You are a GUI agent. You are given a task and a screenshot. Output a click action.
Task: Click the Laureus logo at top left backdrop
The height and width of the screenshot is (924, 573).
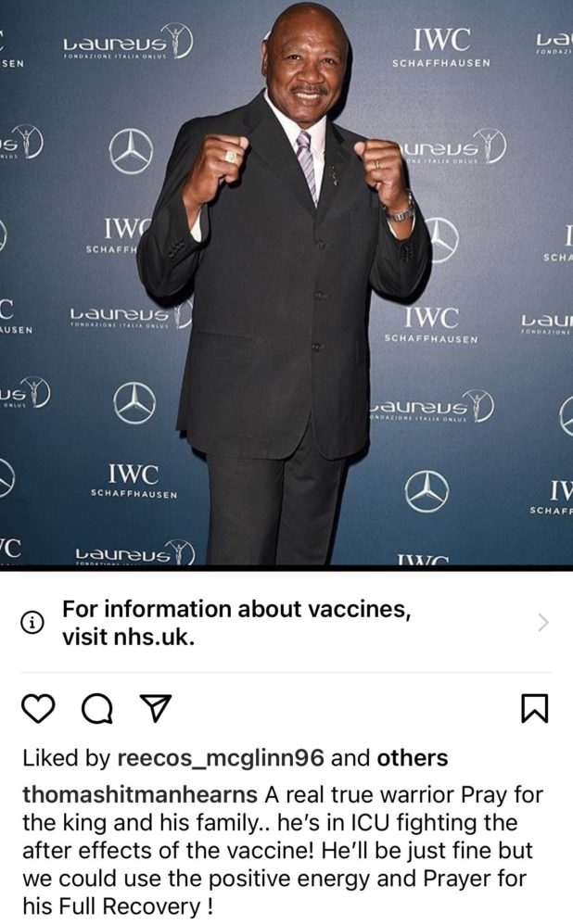click(x=127, y=44)
